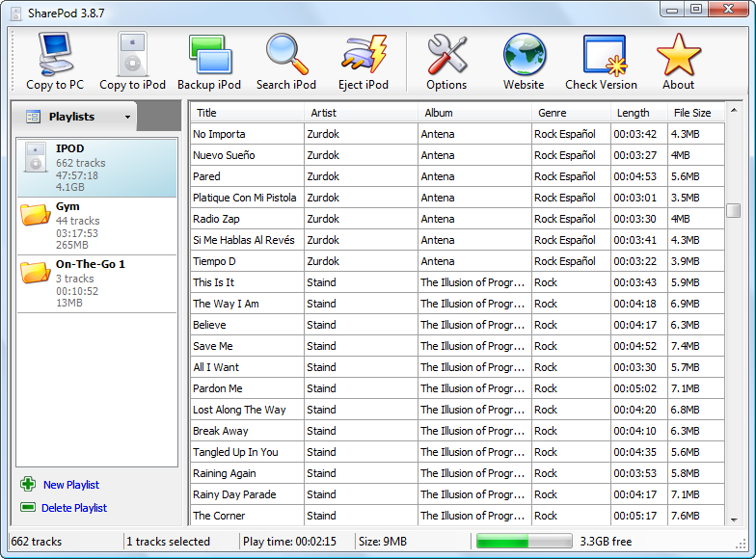Select the track 'Pared'
The image size is (756, 559).
tap(457, 176)
